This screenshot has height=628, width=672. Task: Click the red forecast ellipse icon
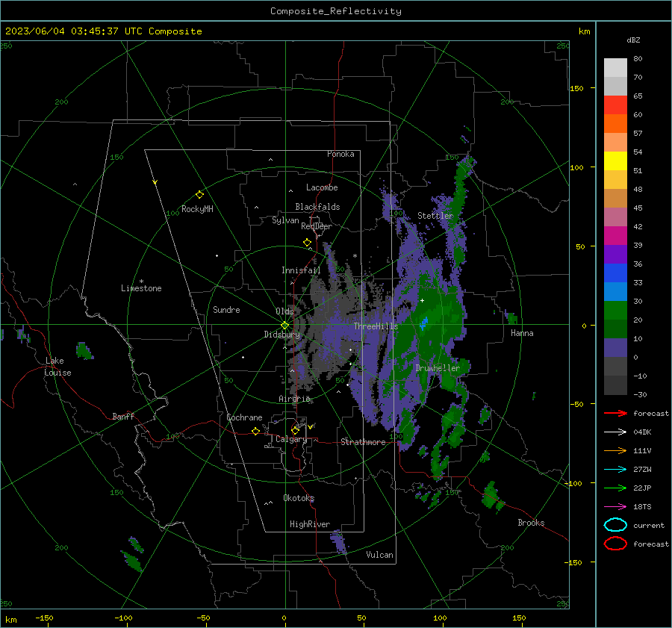point(615,544)
